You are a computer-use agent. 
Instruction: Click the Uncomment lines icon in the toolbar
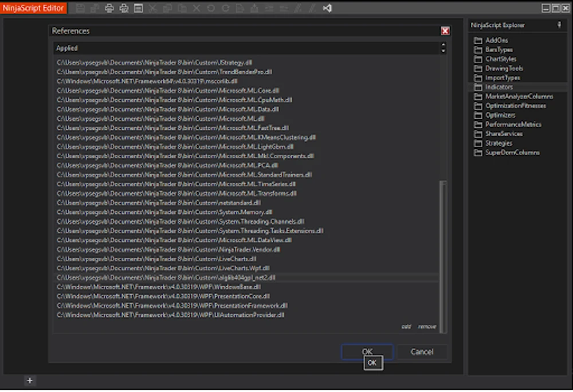(313, 8)
